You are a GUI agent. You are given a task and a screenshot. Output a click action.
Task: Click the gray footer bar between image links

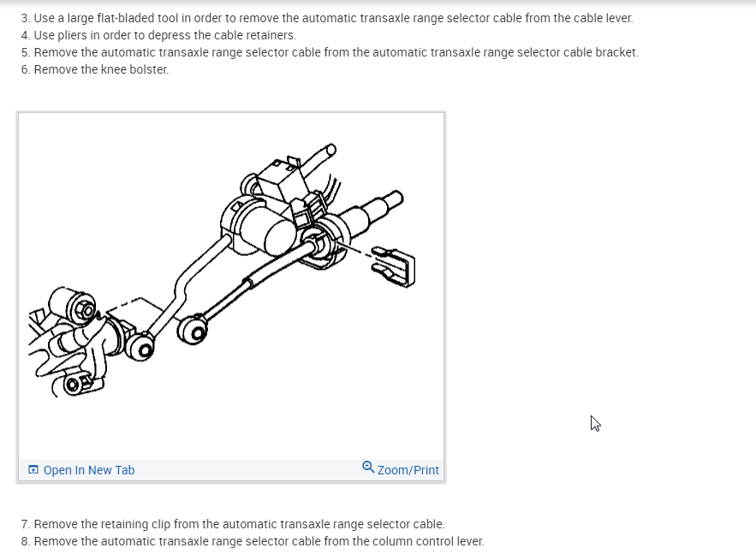point(248,470)
